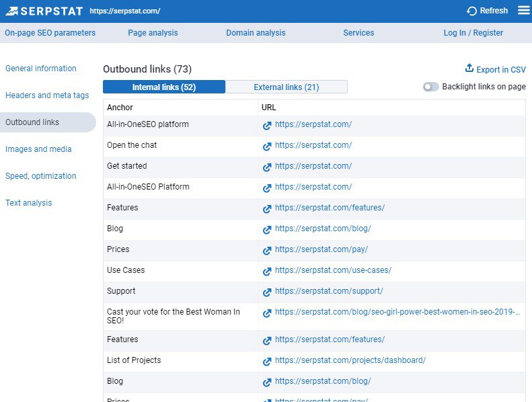Open the first https://serpstat.com/blog/ link
Screen dimensions: 532x402
coord(323,229)
